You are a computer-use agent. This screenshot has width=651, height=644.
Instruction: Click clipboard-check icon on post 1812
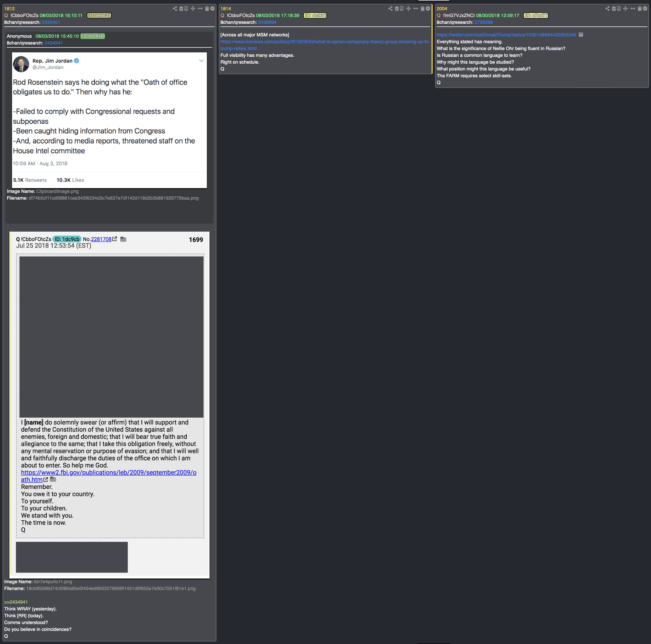(x=181, y=8)
